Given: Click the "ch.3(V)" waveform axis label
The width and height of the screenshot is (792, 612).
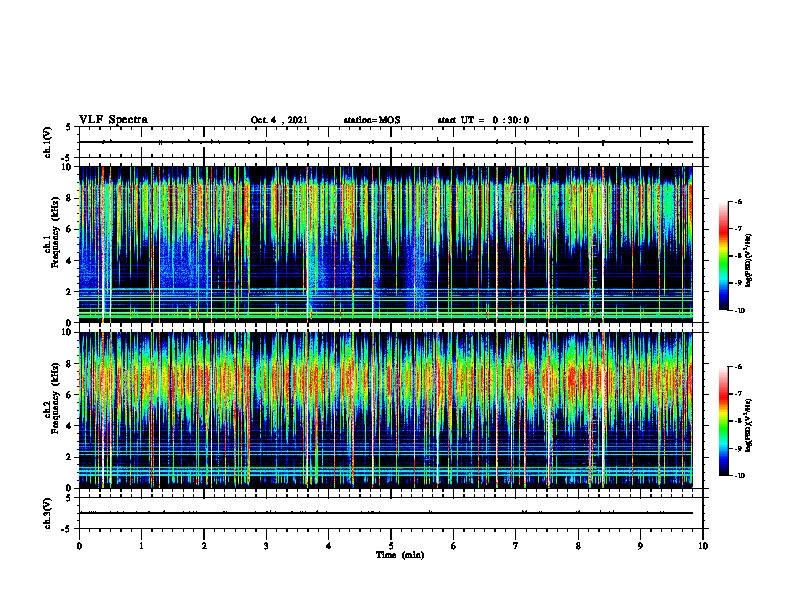Looking at the screenshot, I should pos(47,513).
